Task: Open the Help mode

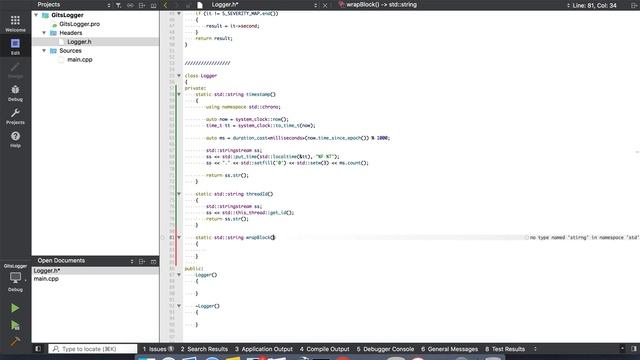Action: click(15, 139)
